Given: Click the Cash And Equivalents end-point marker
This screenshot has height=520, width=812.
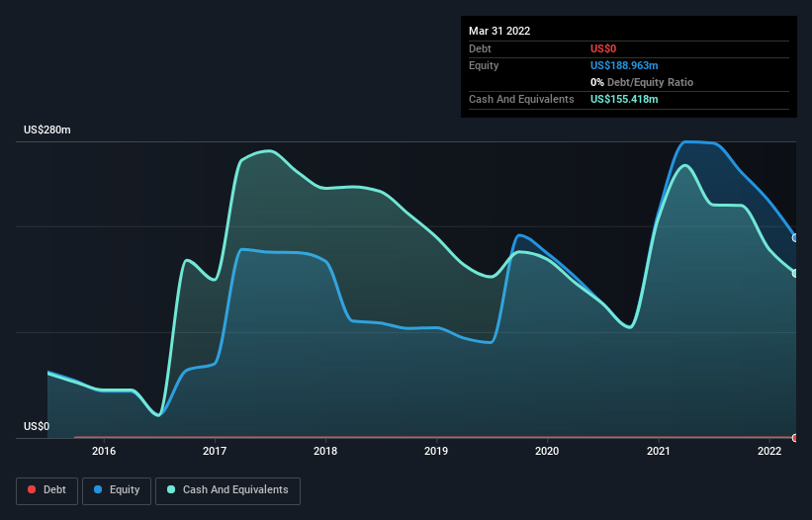Looking at the screenshot, I should tap(795, 273).
